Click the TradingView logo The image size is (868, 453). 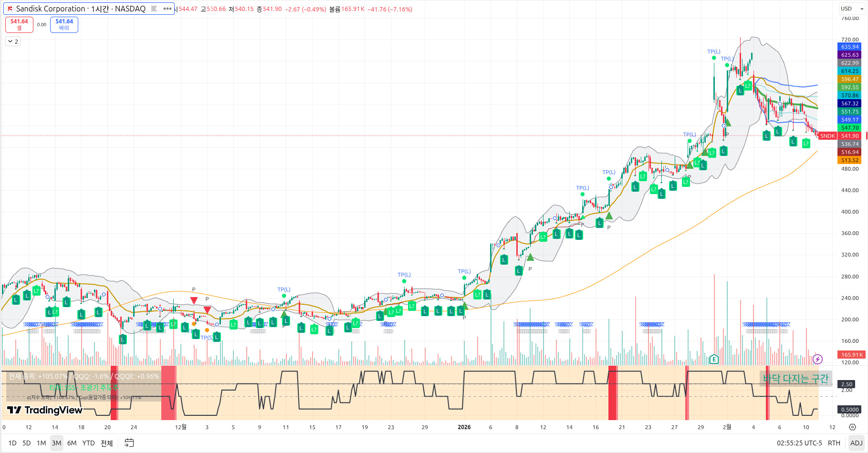pos(45,410)
